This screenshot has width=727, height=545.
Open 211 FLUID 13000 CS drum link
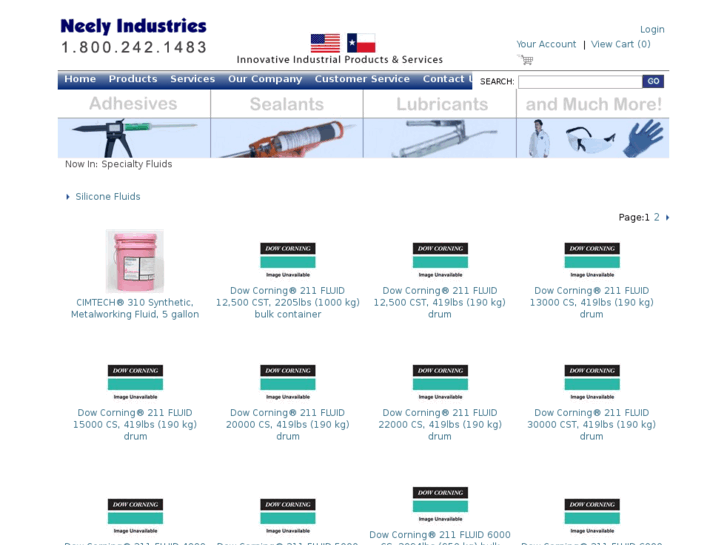pyautogui.click(x=592, y=302)
